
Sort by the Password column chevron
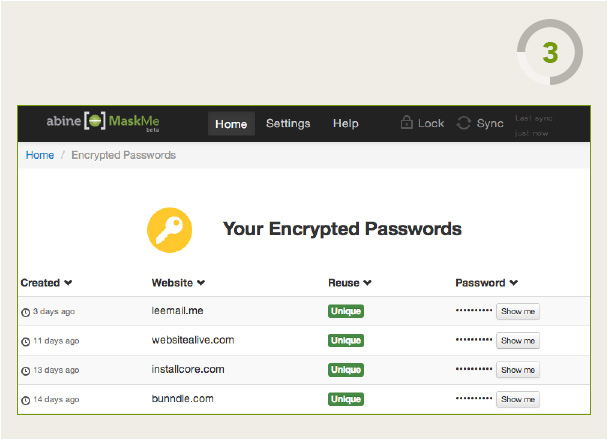pyautogui.click(x=514, y=283)
